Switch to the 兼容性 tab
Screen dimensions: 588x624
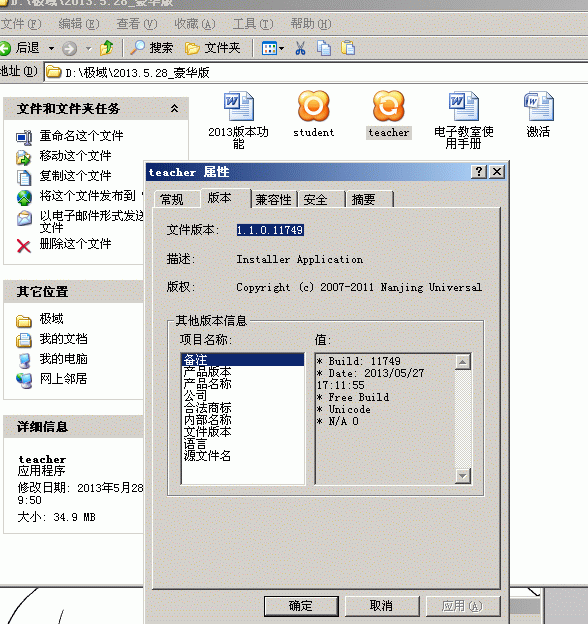[274, 199]
